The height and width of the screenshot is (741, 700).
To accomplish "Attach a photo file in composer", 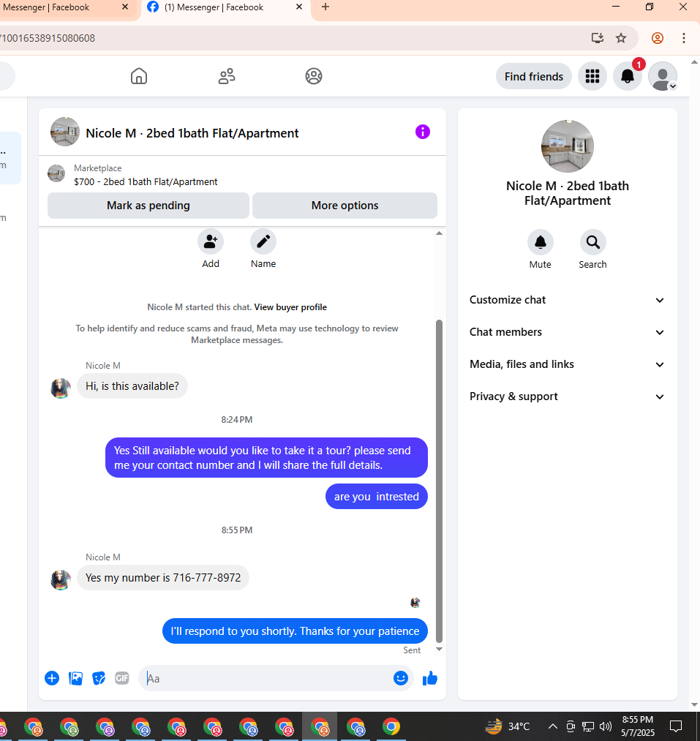I will pyautogui.click(x=75, y=678).
